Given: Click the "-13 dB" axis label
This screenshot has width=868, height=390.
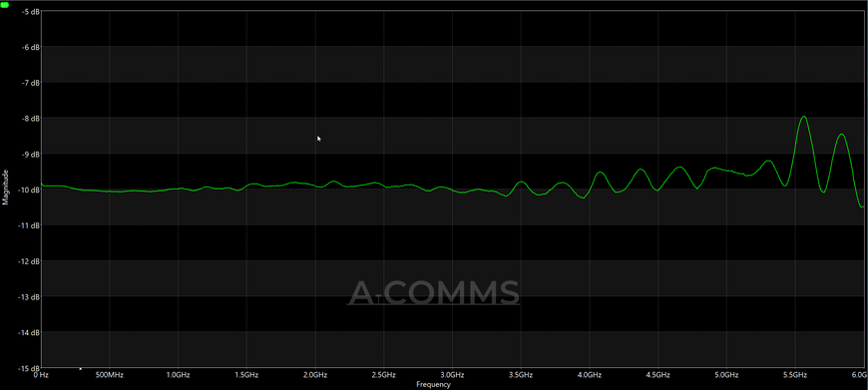Looking at the screenshot, I should click(x=30, y=297).
